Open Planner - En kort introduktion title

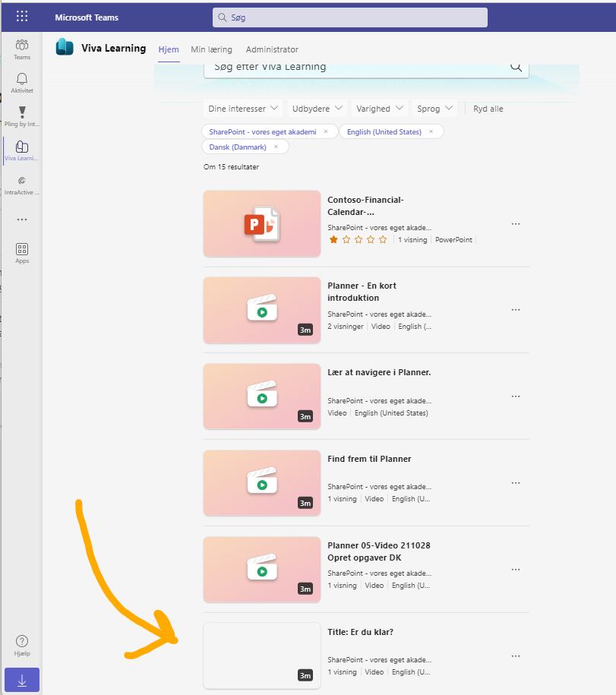[362, 292]
